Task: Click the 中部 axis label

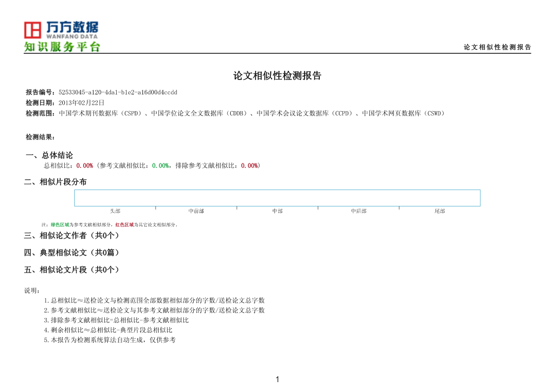Action: [277, 211]
